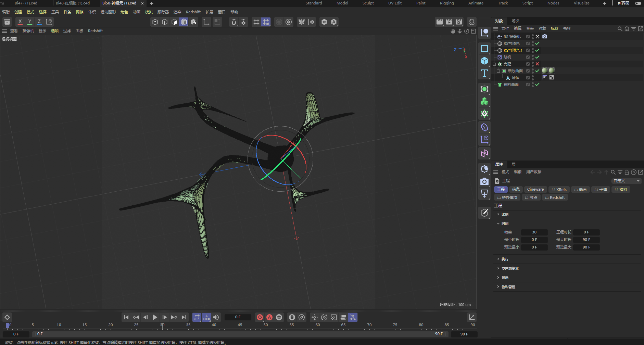Toggle 细分曲面 enable checkmark
Image resolution: width=644 pixels, height=345 pixels.
pyautogui.click(x=537, y=71)
